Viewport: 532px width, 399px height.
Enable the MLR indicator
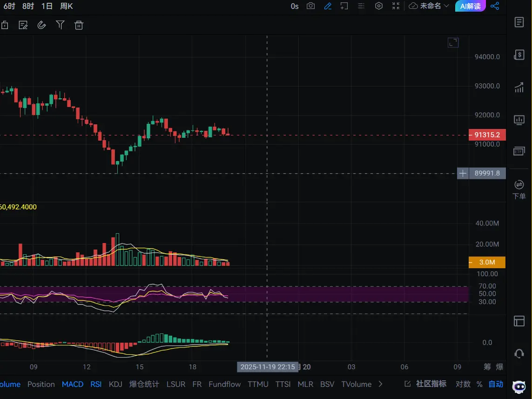click(305, 384)
